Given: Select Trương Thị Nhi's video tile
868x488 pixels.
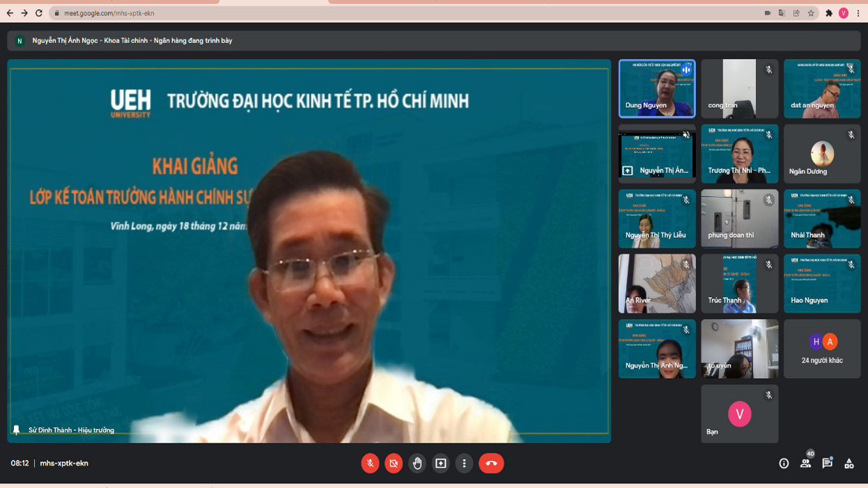Looking at the screenshot, I should pyautogui.click(x=740, y=154).
